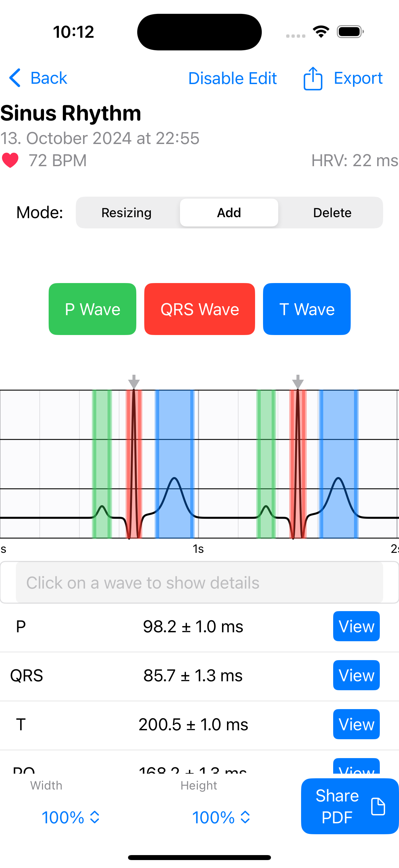The width and height of the screenshot is (399, 868).
Task: Tap Disable Edit in navigation bar
Action: click(x=232, y=78)
